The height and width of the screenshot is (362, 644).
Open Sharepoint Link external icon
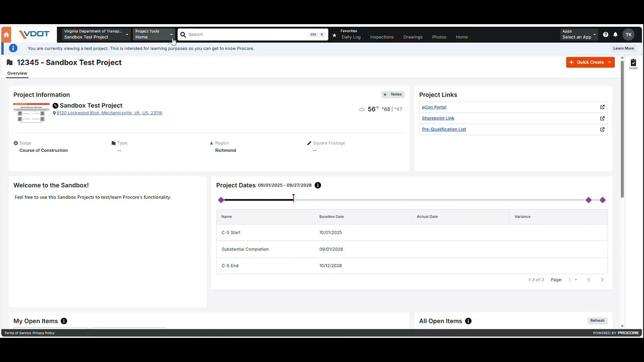pyautogui.click(x=602, y=118)
